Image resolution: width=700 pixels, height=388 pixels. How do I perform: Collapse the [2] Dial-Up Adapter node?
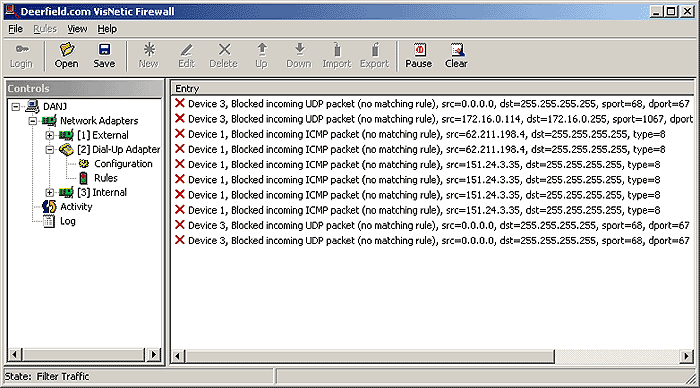50,150
